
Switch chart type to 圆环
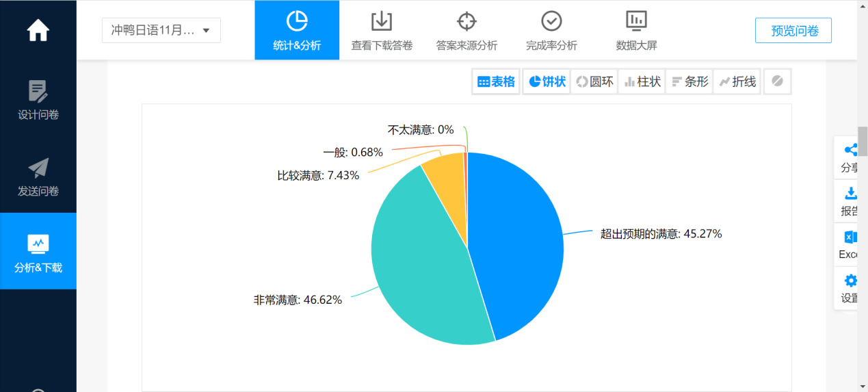click(x=594, y=81)
